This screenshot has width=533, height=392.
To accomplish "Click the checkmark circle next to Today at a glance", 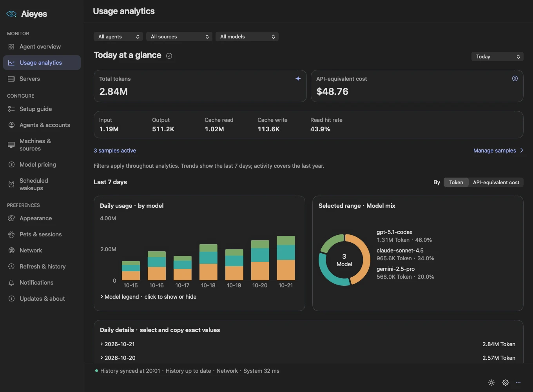I will point(169,56).
